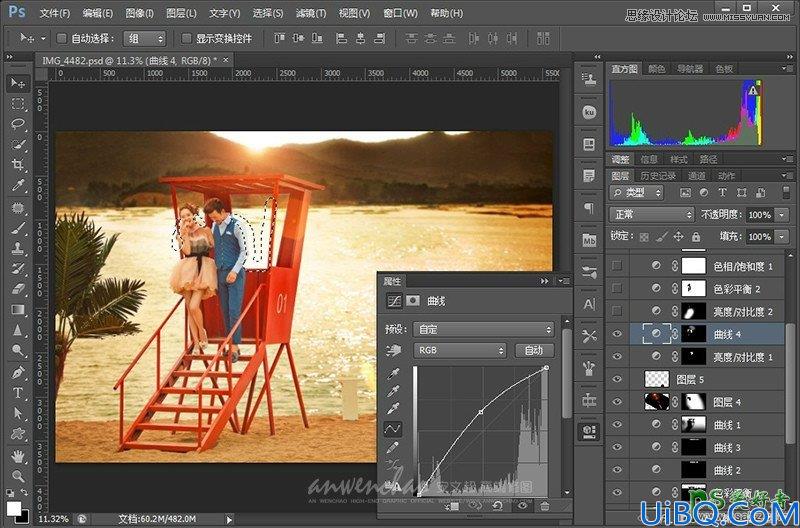Screen dimensions: 800x528
Task: Choose the edit points curve mode icon
Action: tap(392, 429)
